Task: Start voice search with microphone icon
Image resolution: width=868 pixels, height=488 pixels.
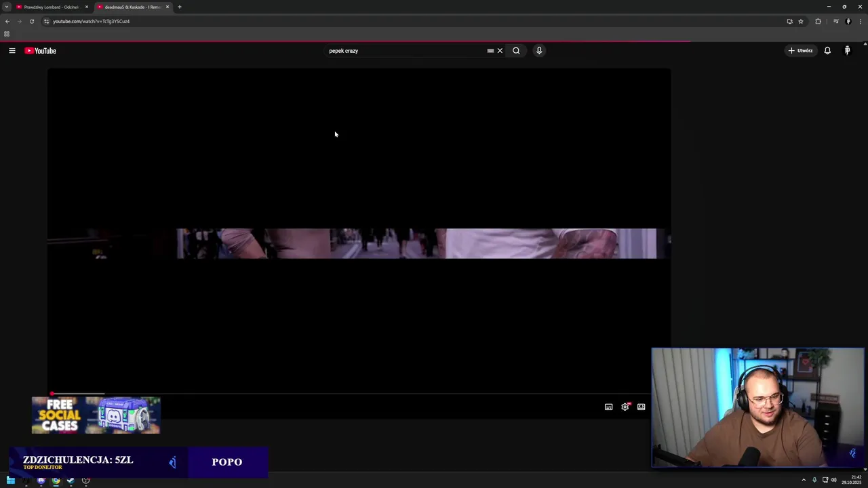Action: pos(539,51)
